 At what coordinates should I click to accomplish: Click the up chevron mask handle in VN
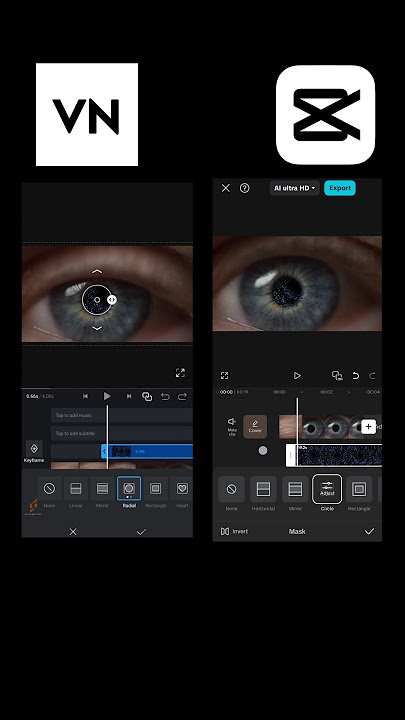point(97,271)
